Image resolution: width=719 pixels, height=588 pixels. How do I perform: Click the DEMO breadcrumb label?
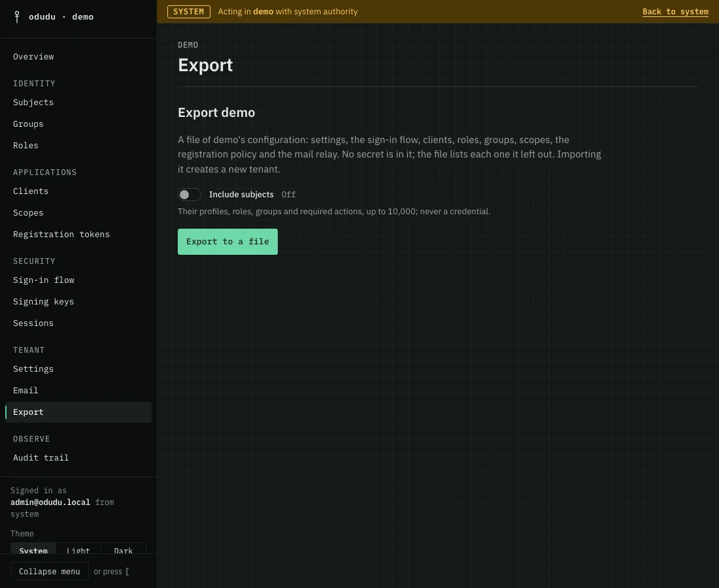click(188, 45)
